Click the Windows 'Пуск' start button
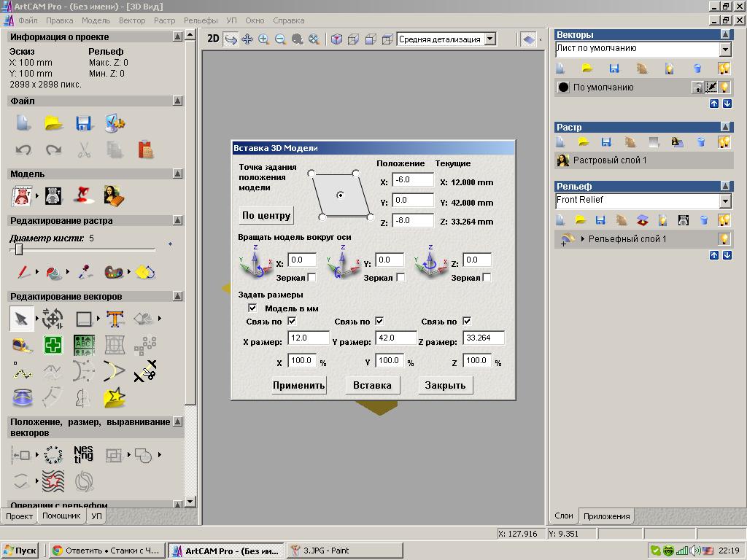This screenshot has height=560, width=747. pyautogui.click(x=20, y=551)
